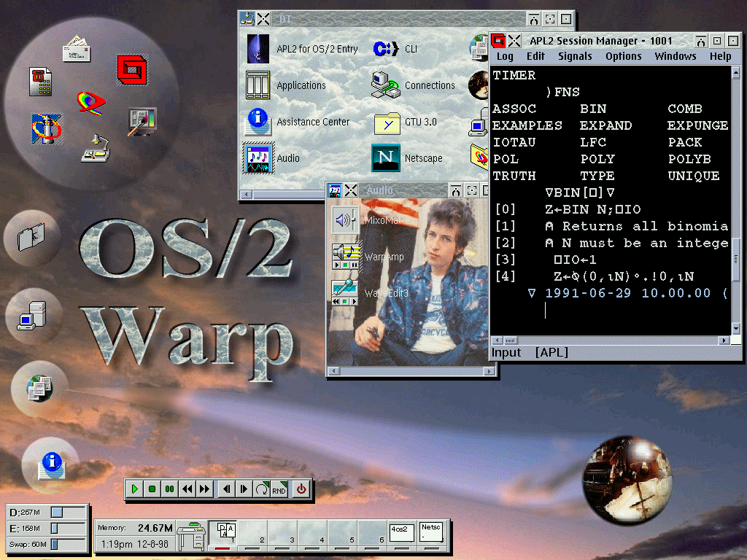
Task: Open the Help menu in APL2
Action: point(720,56)
